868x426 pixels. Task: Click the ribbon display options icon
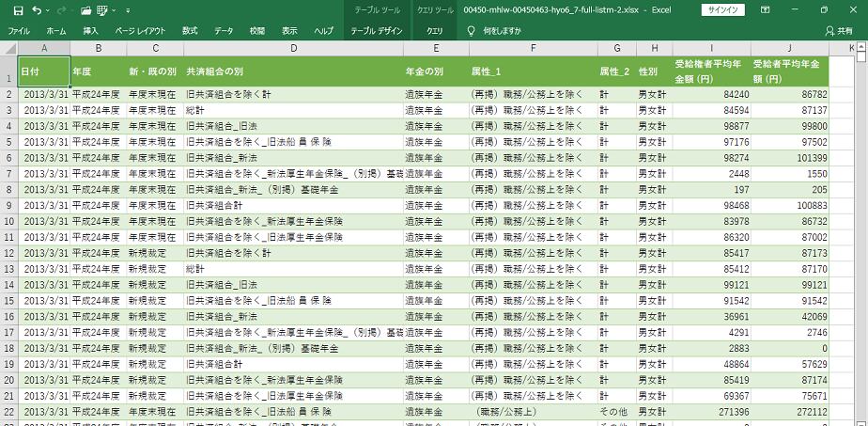pos(765,10)
